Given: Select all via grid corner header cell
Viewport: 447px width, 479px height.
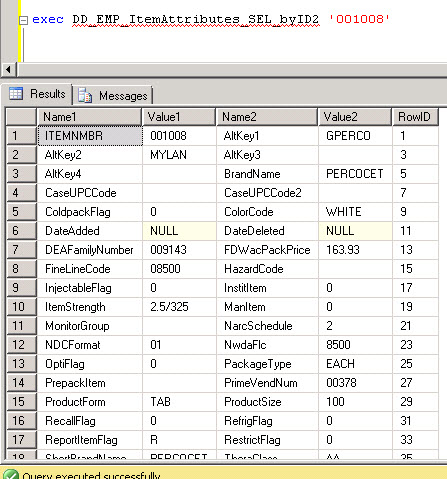Looking at the screenshot, I should (21, 117).
